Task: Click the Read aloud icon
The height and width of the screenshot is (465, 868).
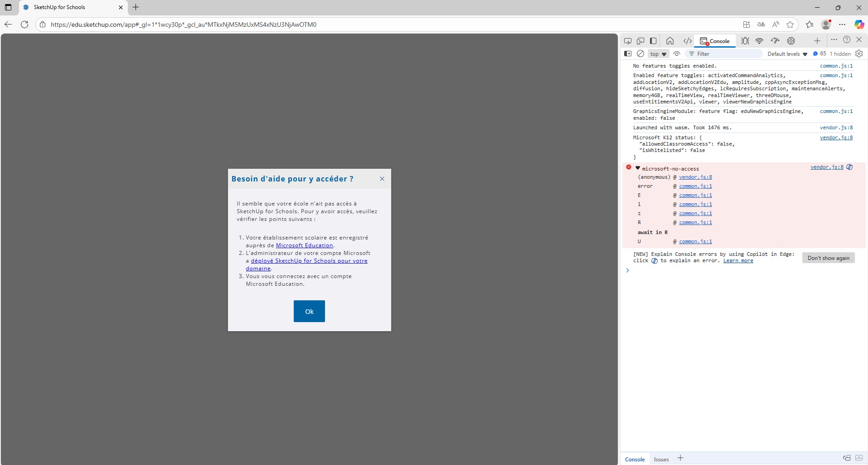Action: coord(776,24)
